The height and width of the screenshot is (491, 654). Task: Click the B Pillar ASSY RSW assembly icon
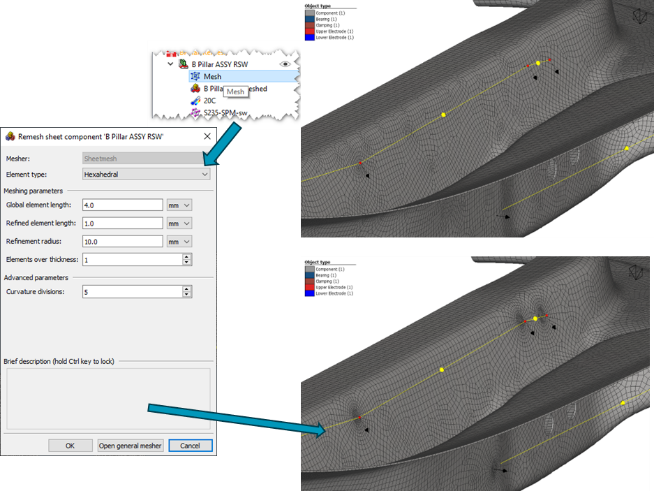tap(183, 63)
